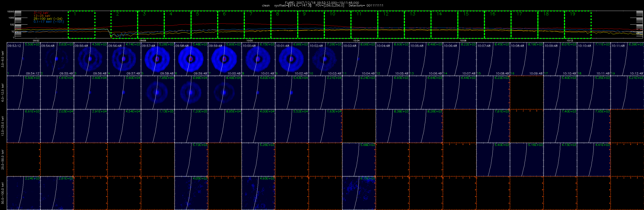Viewport: 644px width, 210px height.
Task: Click the 25.0-50.0 keV row label
Action: [3, 159]
